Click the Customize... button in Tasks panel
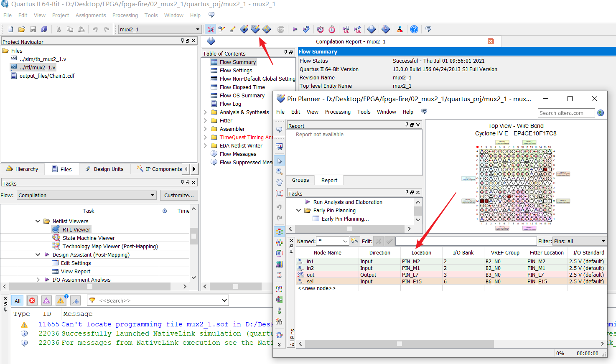Screen dimensions: 616x364 coord(179,195)
